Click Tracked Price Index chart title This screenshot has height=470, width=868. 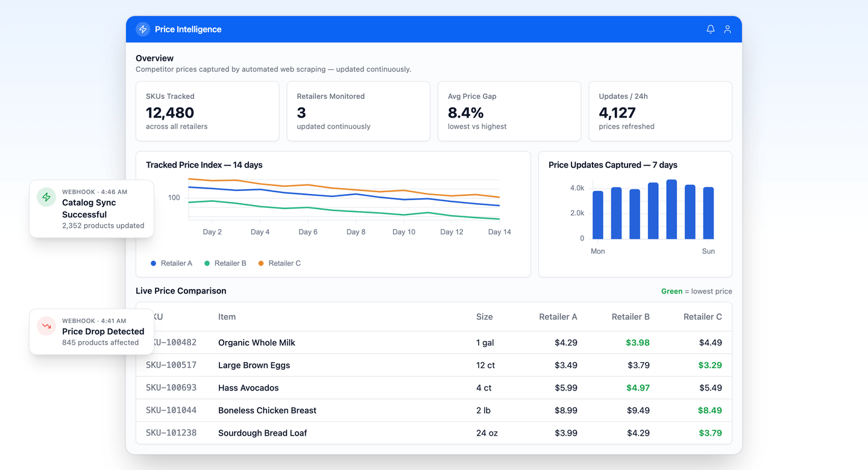pos(204,164)
